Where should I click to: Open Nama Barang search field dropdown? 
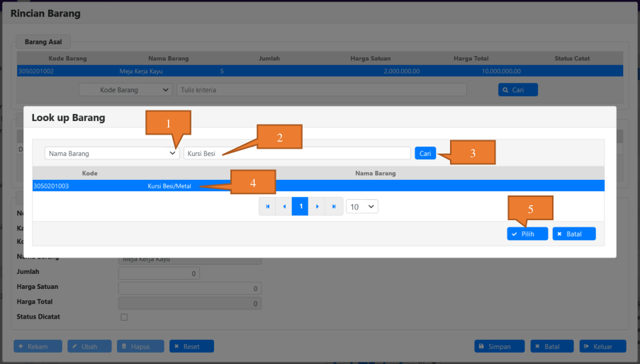(x=112, y=153)
